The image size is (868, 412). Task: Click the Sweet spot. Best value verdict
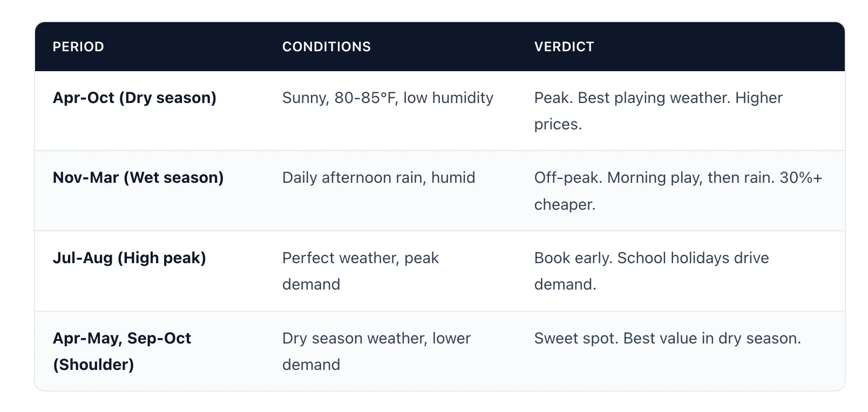coord(668,338)
